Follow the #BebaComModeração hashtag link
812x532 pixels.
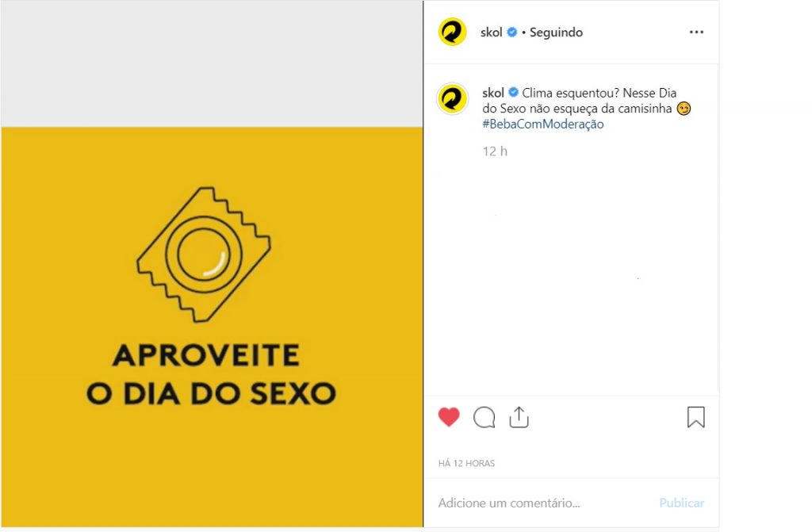[x=542, y=124]
